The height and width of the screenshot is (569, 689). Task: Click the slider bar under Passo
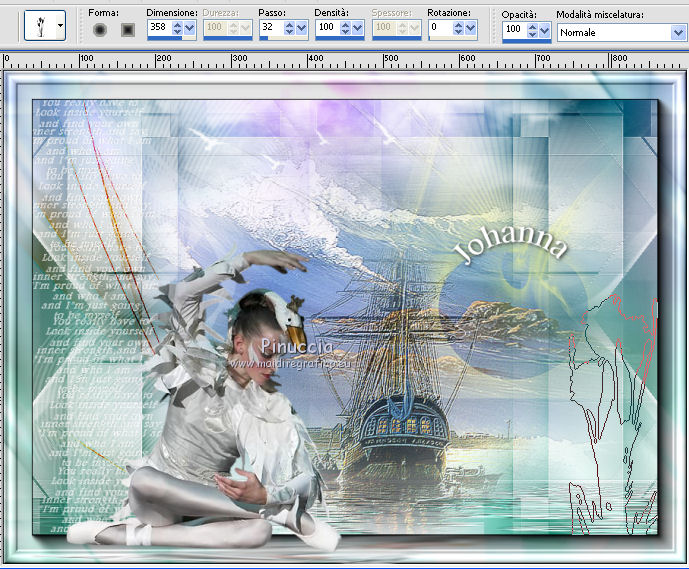click(x=283, y=38)
